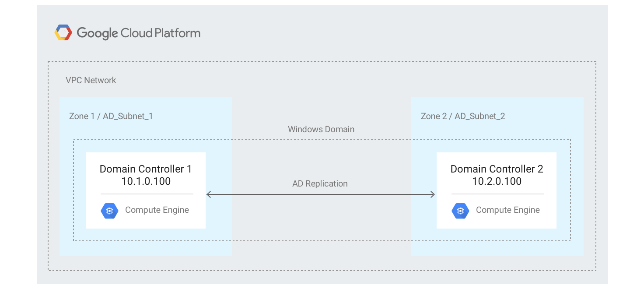Click the left arrowhead of AD Replication
This screenshot has width=644, height=289.
click(x=208, y=194)
